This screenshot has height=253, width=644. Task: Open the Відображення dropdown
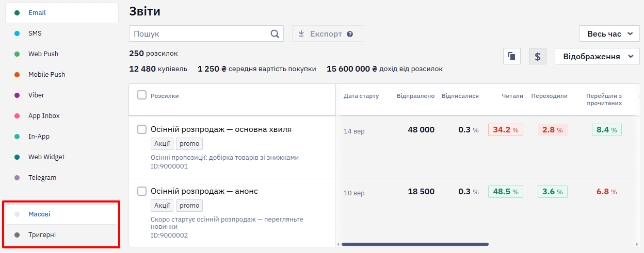coord(597,56)
